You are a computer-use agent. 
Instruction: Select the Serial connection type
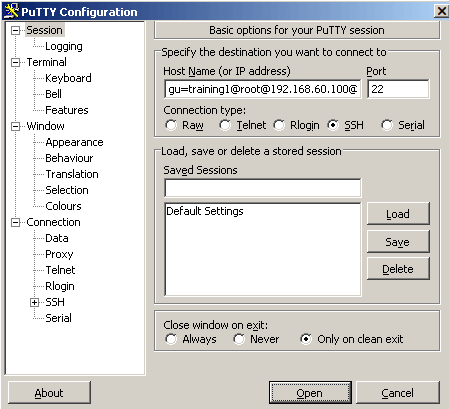click(387, 125)
